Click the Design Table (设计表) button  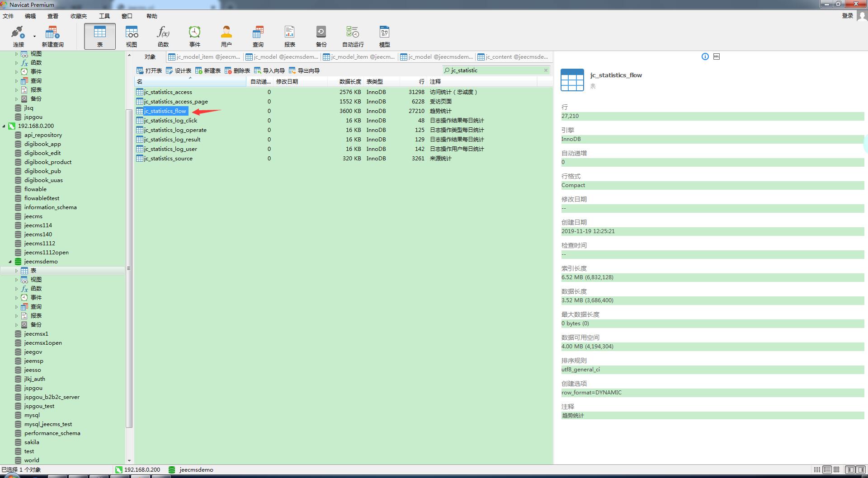[179, 70]
